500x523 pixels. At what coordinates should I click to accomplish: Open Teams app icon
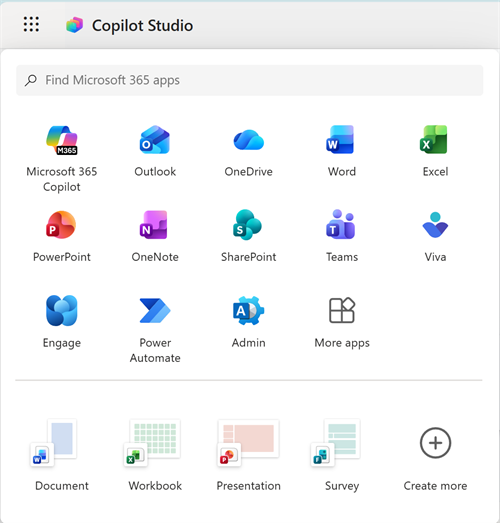[x=340, y=224]
